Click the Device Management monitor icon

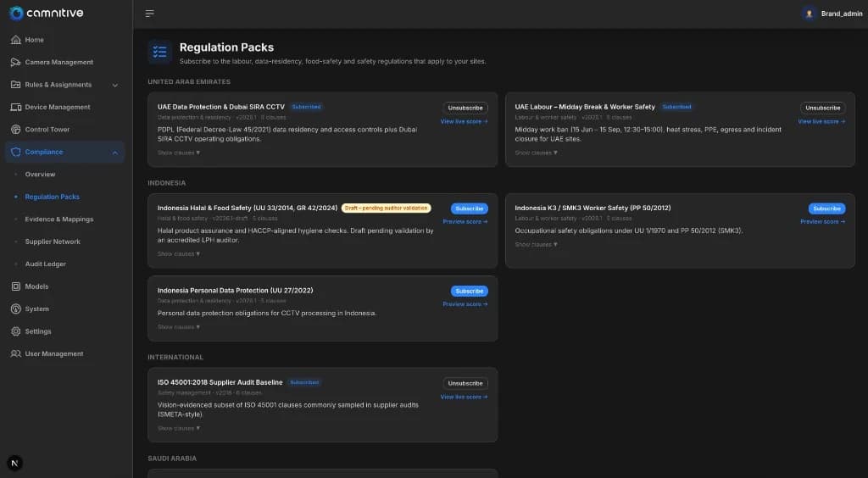click(15, 107)
